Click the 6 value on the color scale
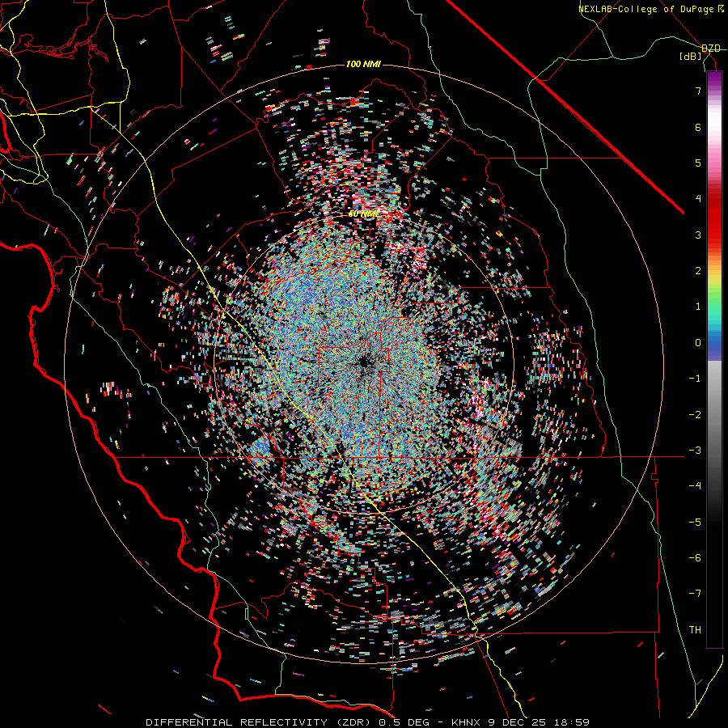 pos(698,127)
